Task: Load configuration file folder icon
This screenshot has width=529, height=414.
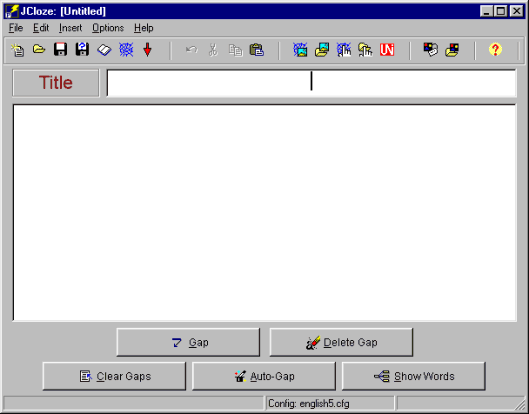Action: 452,50
